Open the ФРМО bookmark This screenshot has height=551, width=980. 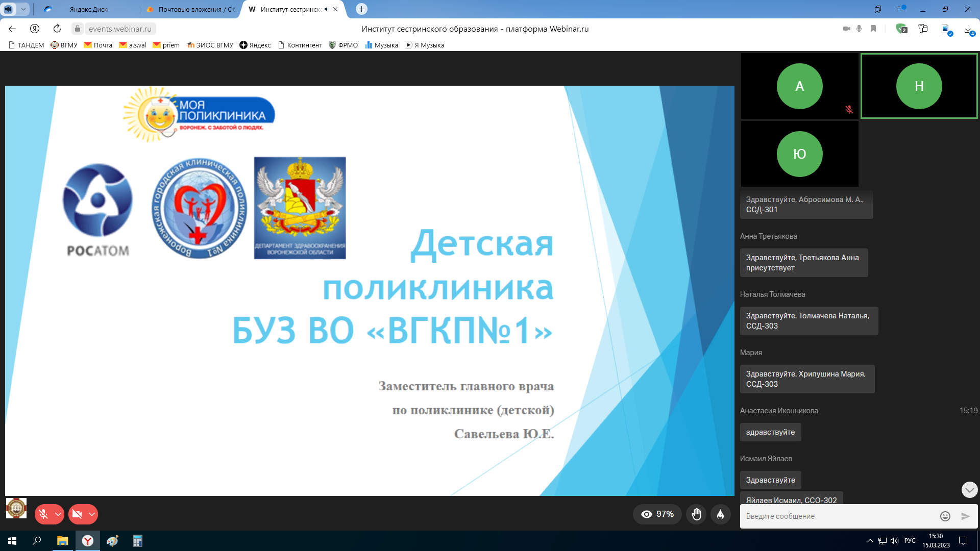[343, 45]
